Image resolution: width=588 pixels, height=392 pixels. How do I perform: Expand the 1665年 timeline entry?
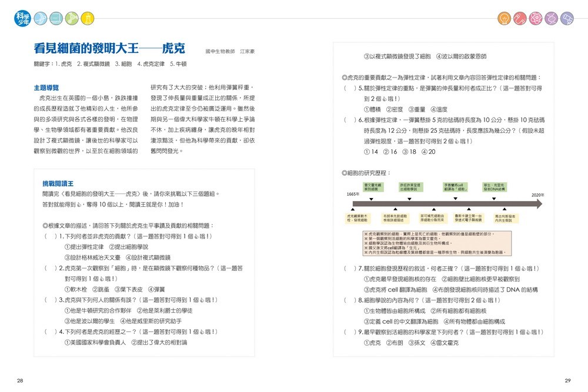352,193
